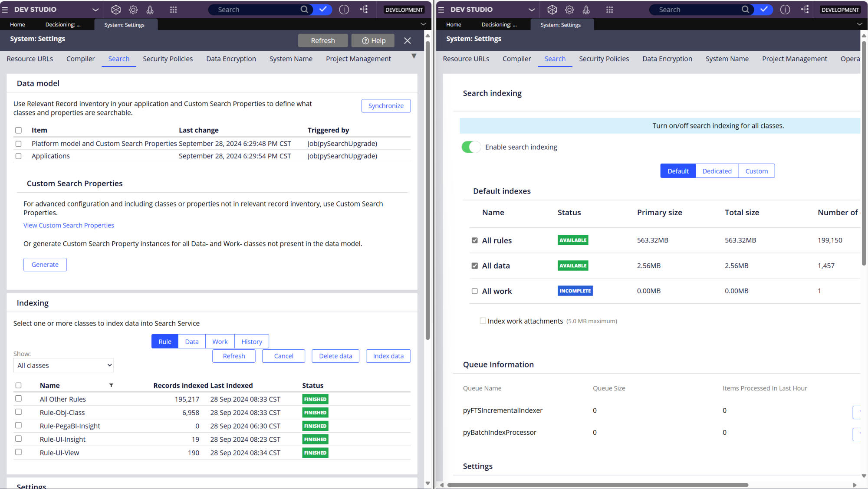Check the All work index checkbox
Screen dimensions: 868x489
point(475,291)
